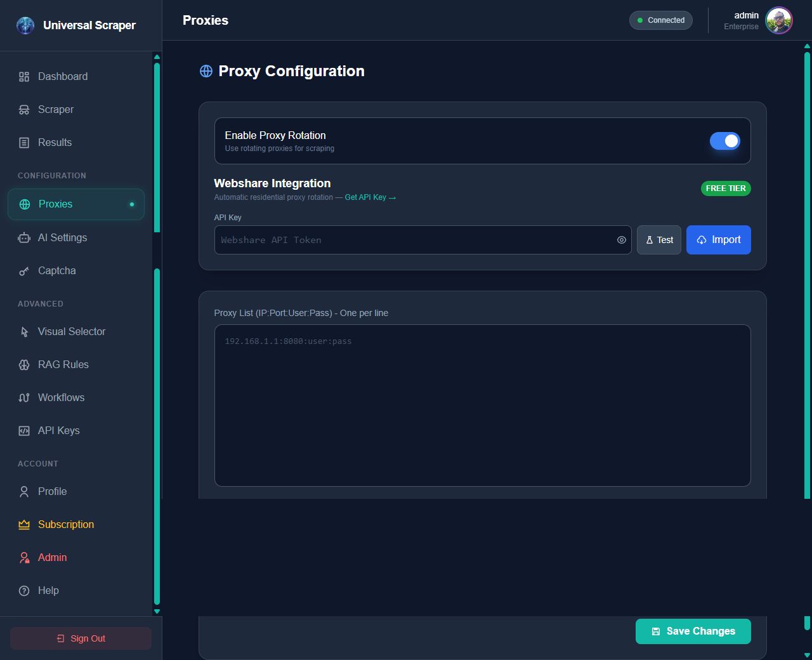Image resolution: width=812 pixels, height=660 pixels.
Task: Open the API Keys page
Action: click(76, 430)
